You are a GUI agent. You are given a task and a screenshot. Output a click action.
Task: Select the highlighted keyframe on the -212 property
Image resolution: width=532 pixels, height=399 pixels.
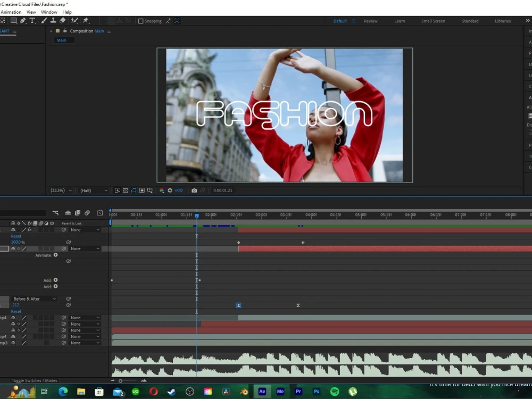[238, 305]
